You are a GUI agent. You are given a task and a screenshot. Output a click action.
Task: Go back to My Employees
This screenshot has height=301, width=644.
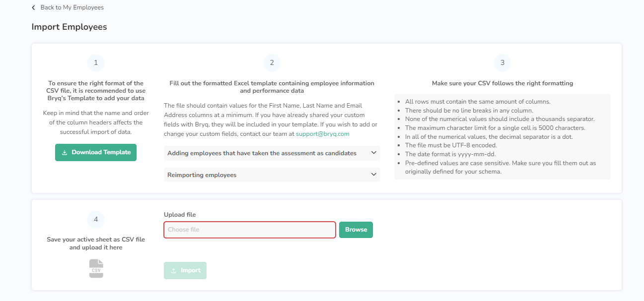click(72, 7)
